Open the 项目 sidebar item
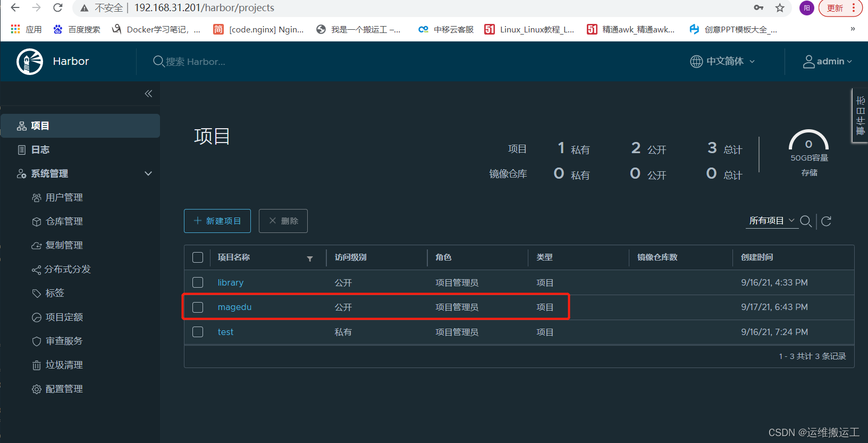The image size is (868, 443). (80, 126)
